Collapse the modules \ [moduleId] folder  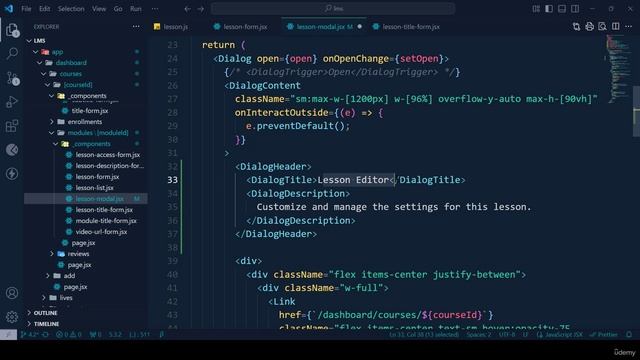(52, 133)
